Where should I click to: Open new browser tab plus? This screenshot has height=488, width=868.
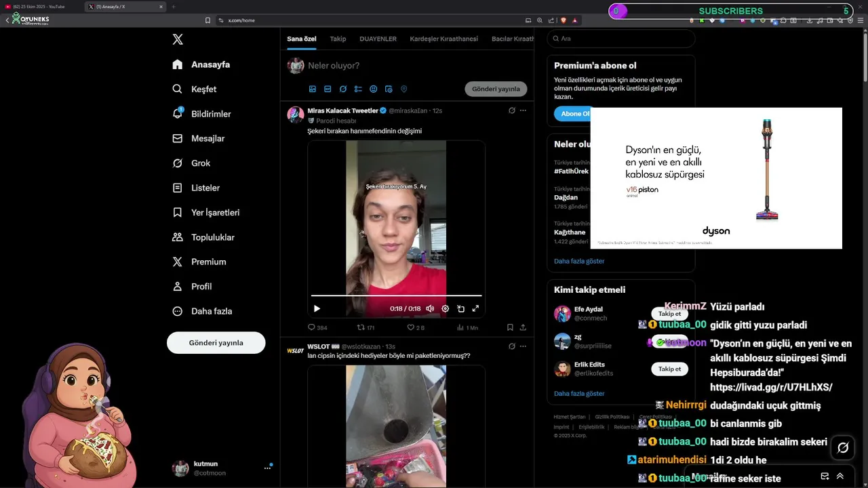173,7
